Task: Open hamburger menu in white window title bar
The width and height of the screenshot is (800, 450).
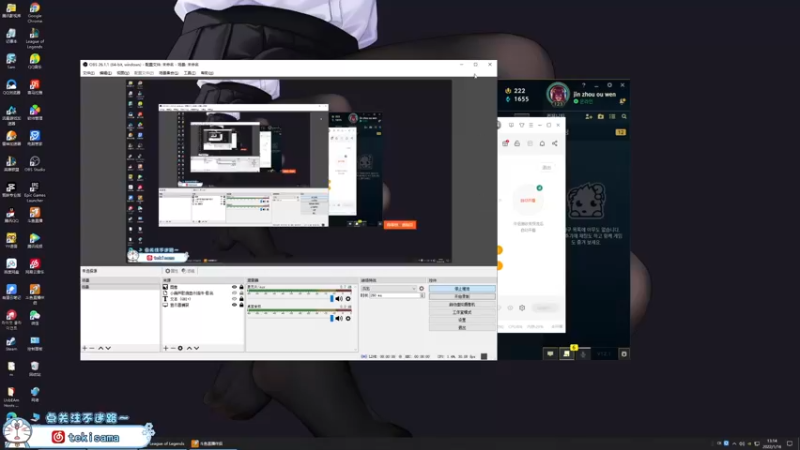Action: click(x=531, y=125)
